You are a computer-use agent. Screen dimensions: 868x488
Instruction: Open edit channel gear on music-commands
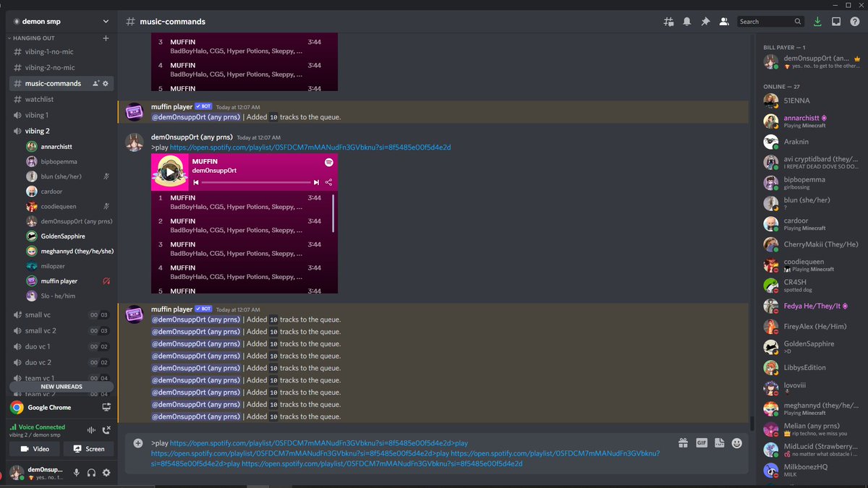(x=106, y=83)
